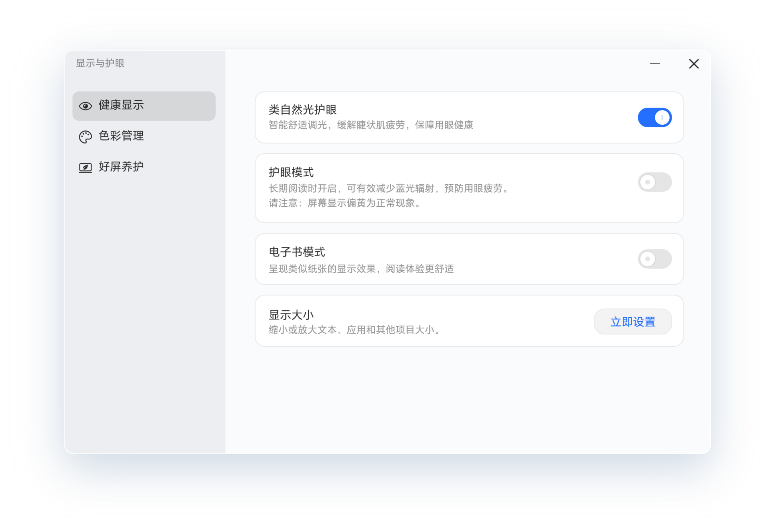Viewport: 775px width, 532px height.
Task: Switch to 色彩管理 settings
Action: 121,136
